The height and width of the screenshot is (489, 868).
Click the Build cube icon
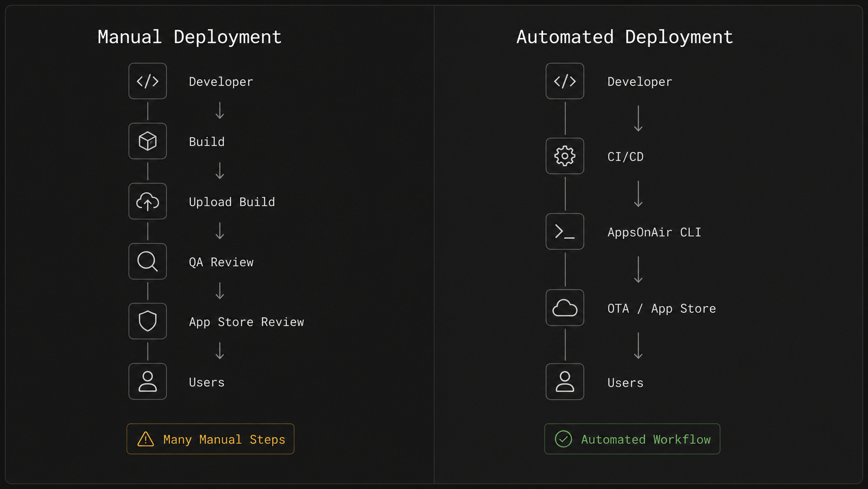(147, 141)
